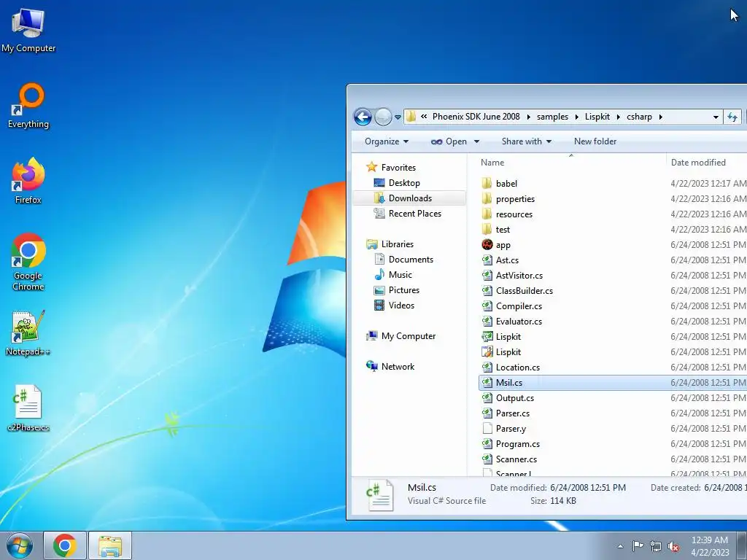Open Action Center flag tray icon
The width and height of the screenshot is (747, 560).
[638, 545]
